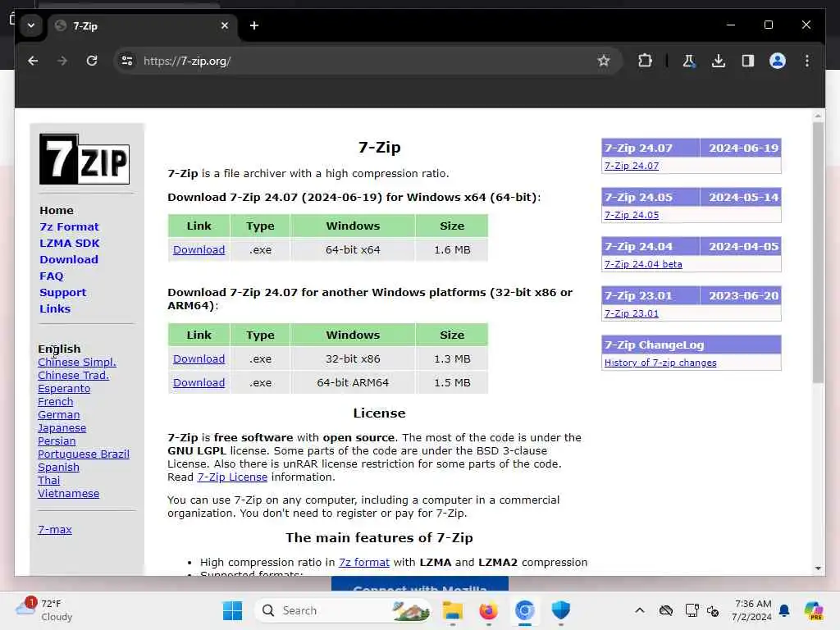Open Chrome Labs flask icon
The width and height of the screenshot is (840, 630).
tap(689, 61)
